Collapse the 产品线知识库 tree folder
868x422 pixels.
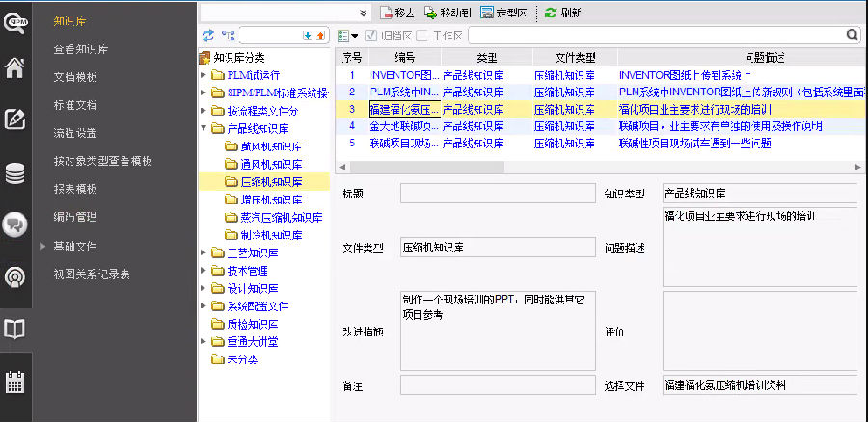tap(204, 128)
